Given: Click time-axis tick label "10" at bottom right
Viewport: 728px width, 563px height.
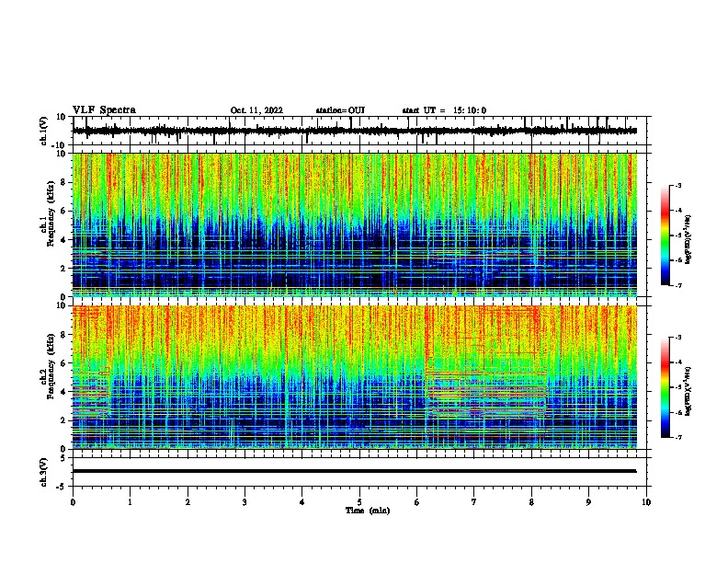Looking at the screenshot, I should [646, 502].
